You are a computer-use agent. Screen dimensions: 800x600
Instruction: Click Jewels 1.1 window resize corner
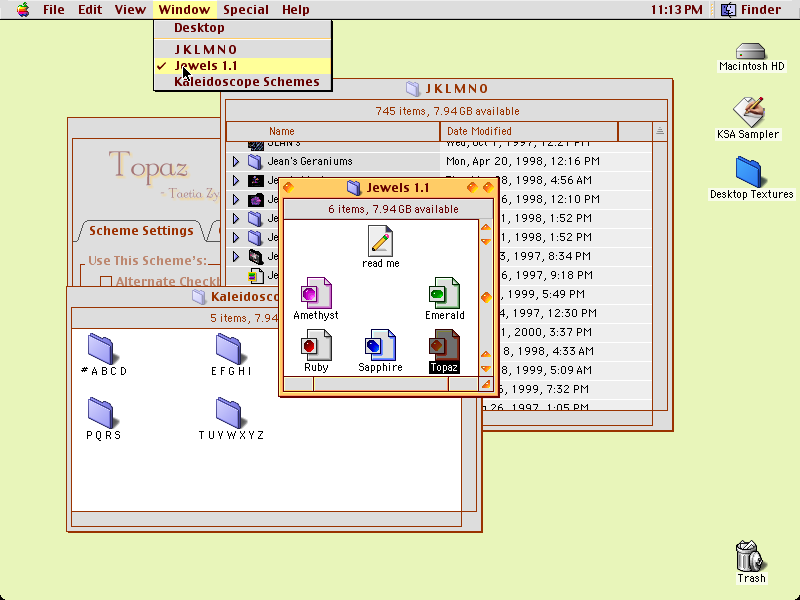click(486, 384)
